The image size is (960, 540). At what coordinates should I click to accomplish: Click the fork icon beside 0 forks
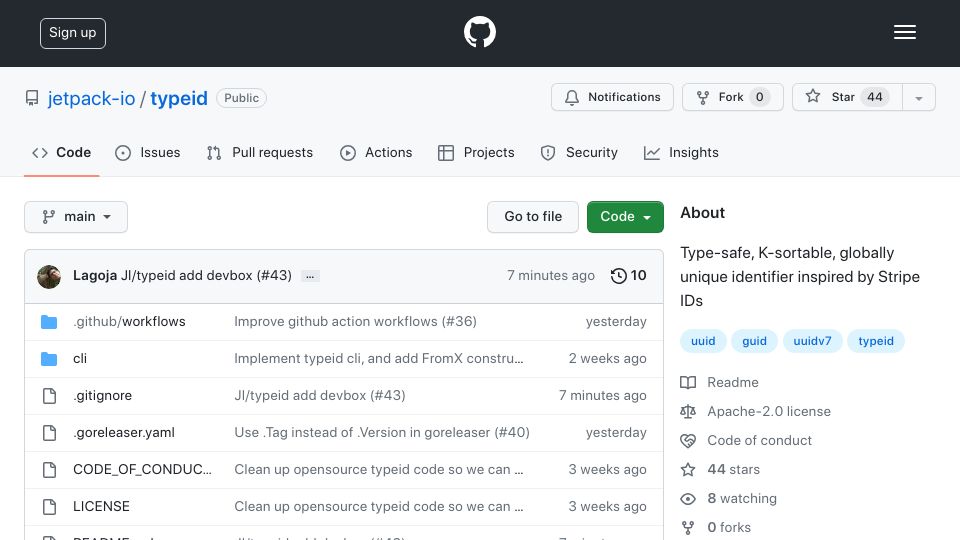688,528
